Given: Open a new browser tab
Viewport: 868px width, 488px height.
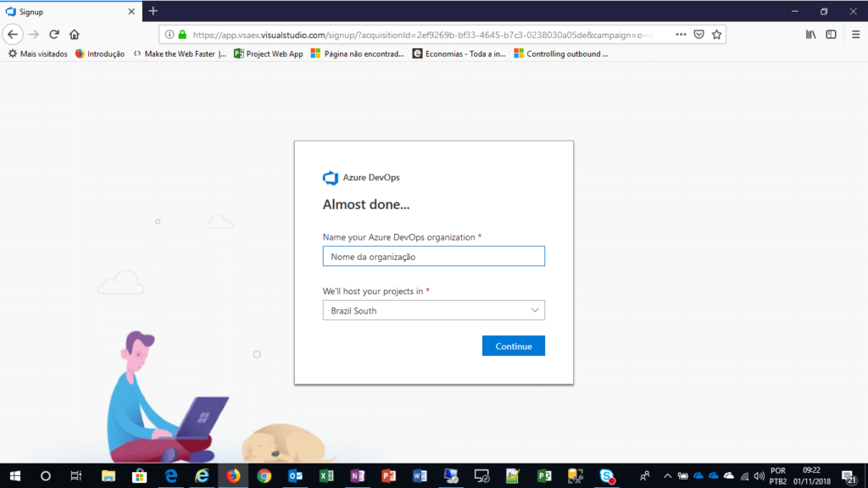Looking at the screenshot, I should click(x=153, y=11).
